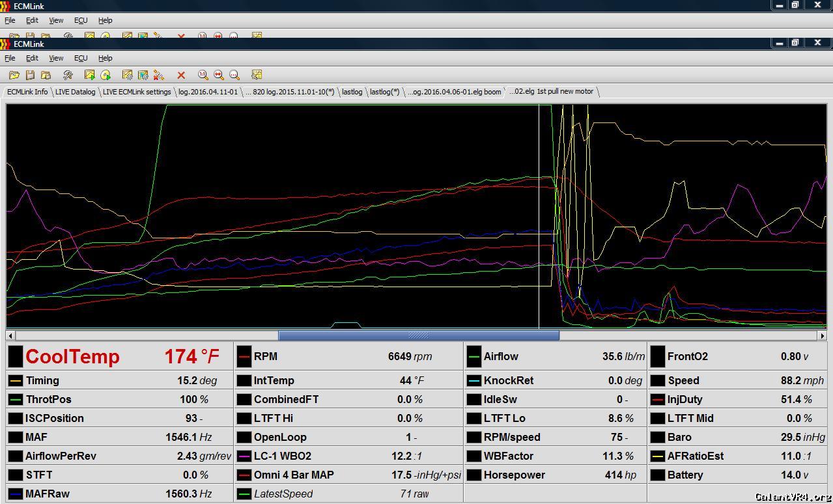
Task: Open the log.2016.04.11-01 tab
Action: click(x=208, y=92)
